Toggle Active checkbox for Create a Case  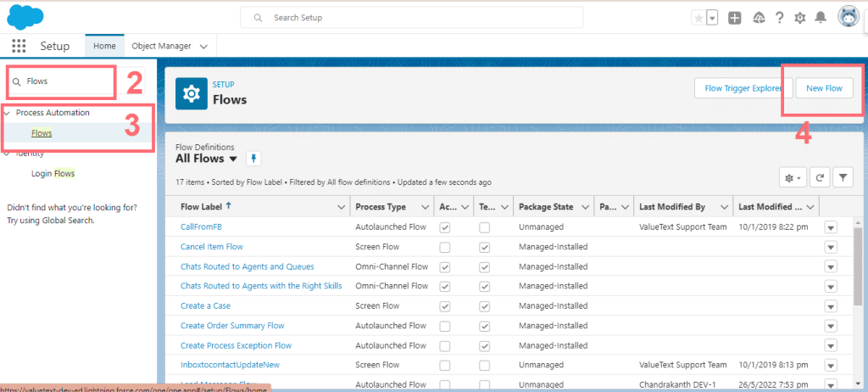coord(445,305)
